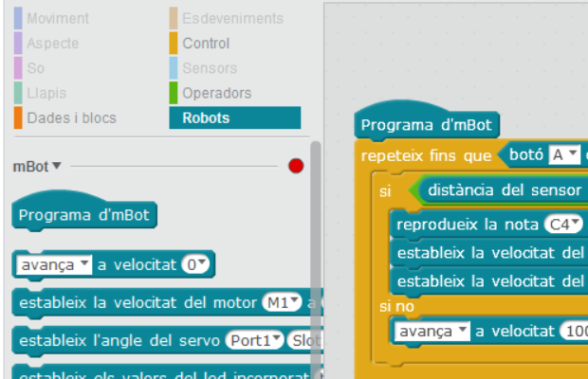Select second estableix la velocitat del block in script
The width and height of the screenshot is (588, 379).
click(x=489, y=281)
